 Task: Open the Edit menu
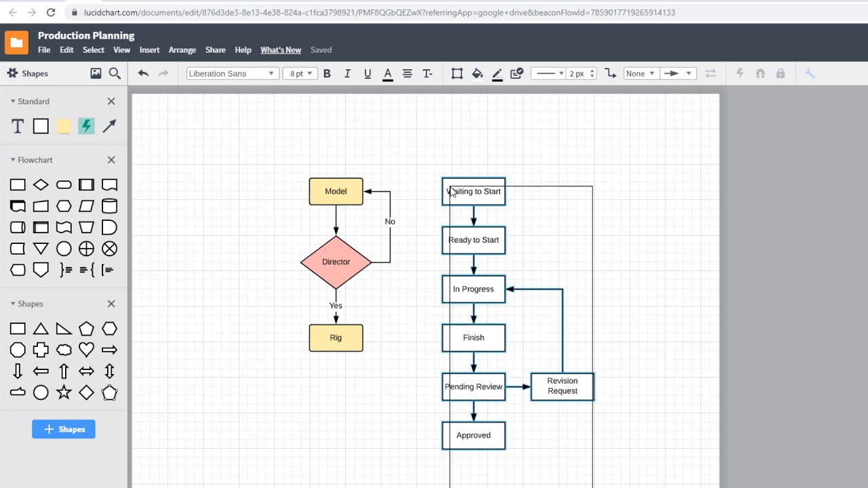[66, 49]
